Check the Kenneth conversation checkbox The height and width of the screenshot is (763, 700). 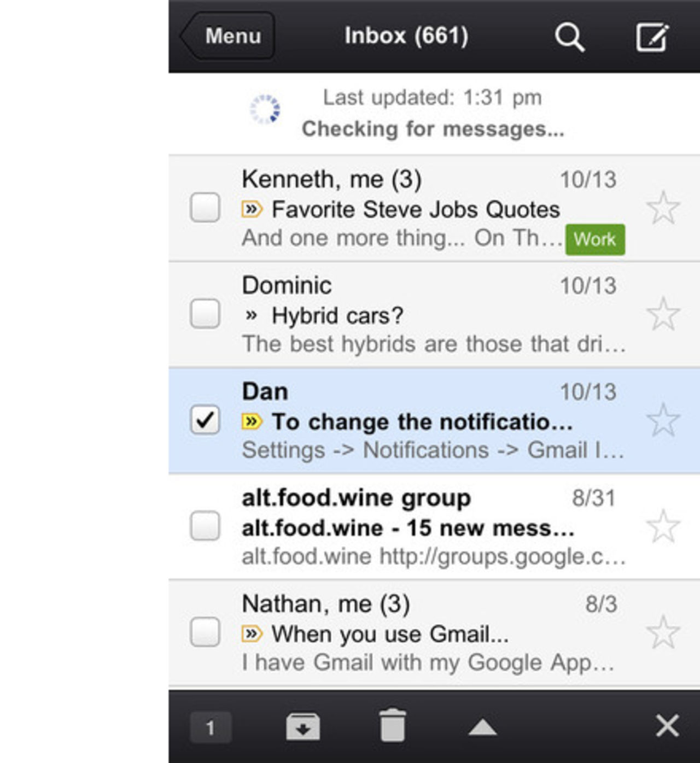pyautogui.click(x=205, y=206)
